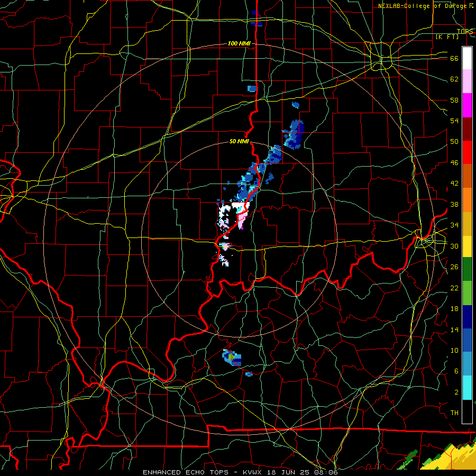Click the white swatch on the tops scale
This screenshot has width=476, height=476.
tap(467, 58)
